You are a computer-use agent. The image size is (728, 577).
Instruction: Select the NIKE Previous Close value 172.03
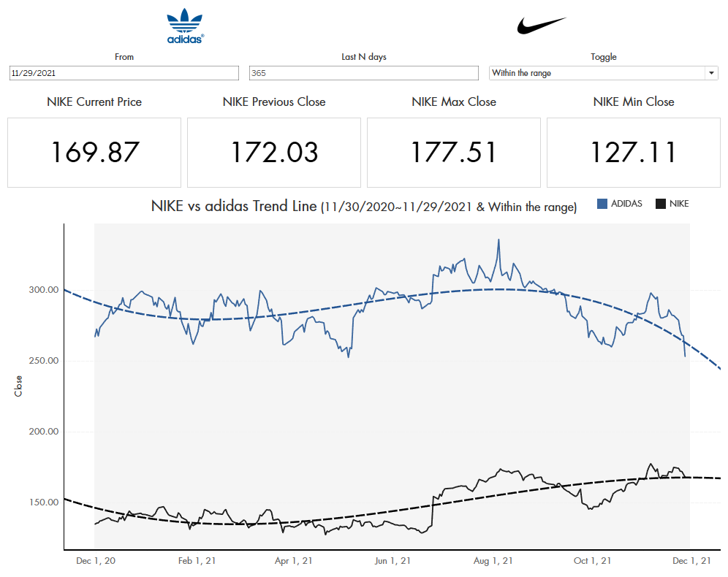coord(274,152)
